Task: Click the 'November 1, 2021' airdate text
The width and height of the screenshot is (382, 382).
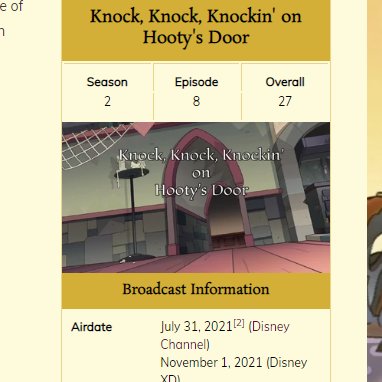Action: 212,362
